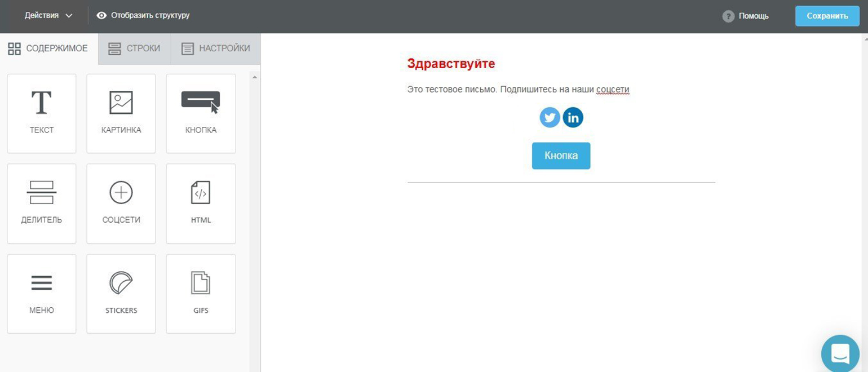Select the Stickers block
868x372 pixels.
[121, 294]
